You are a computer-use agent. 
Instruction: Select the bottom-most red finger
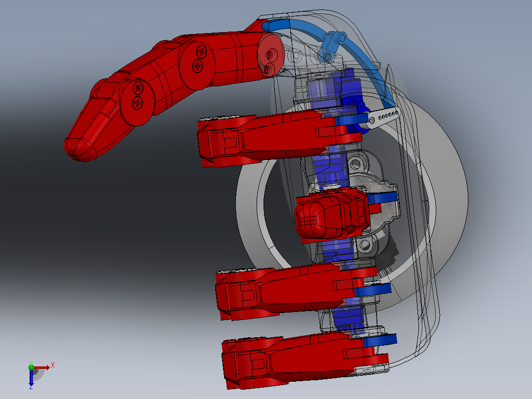click(x=304, y=360)
